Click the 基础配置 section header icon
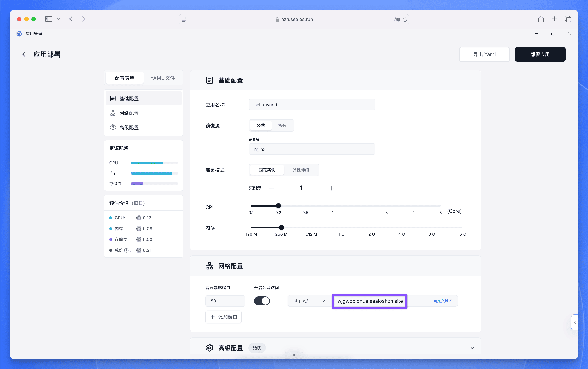Screen dimensions: 588x369 (x=210, y=80)
